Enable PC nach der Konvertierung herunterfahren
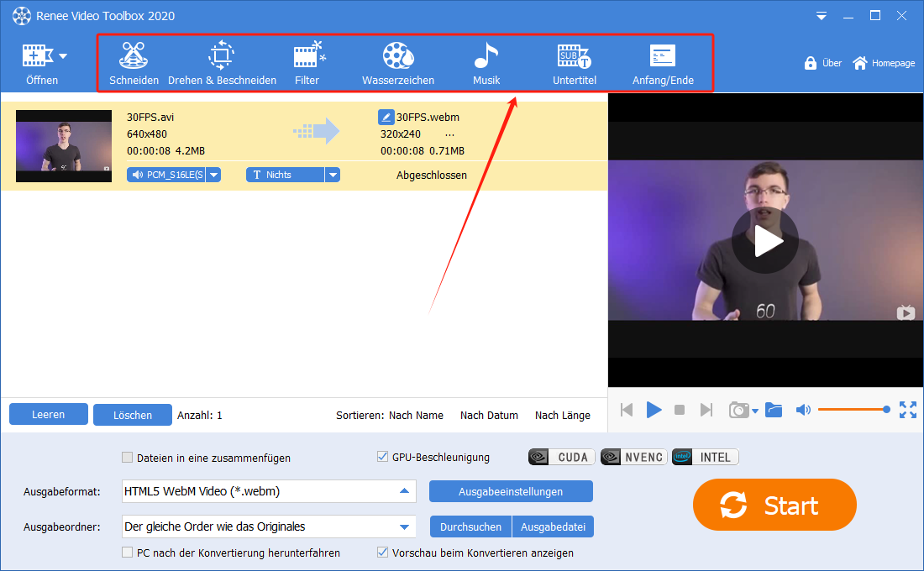 click(128, 553)
